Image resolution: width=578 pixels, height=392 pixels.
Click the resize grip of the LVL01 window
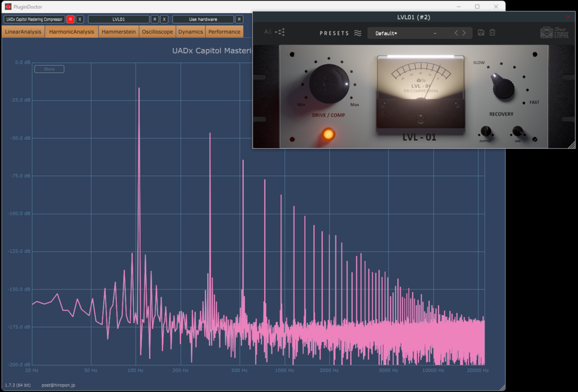572,145
